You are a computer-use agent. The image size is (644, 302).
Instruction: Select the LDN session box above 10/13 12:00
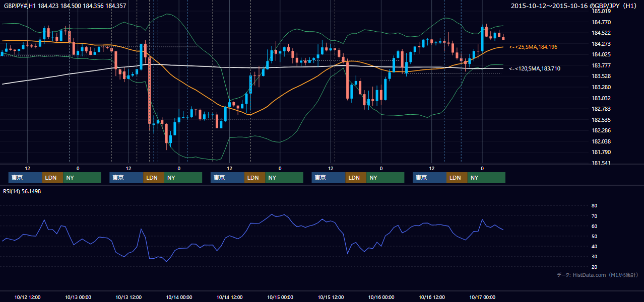coord(153,178)
